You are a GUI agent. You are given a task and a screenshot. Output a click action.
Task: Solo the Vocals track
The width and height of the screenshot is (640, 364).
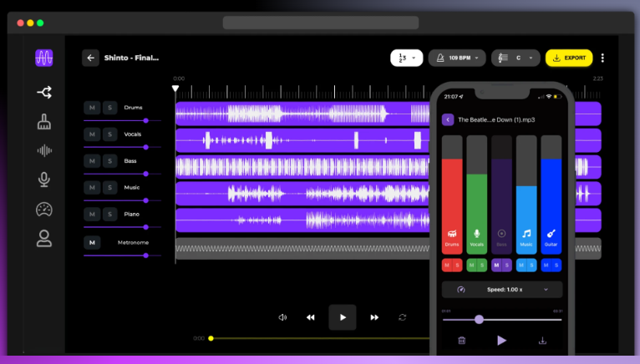click(109, 134)
